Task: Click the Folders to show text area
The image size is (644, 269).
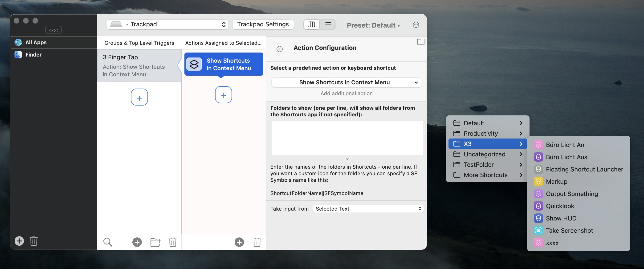Action: click(347, 138)
